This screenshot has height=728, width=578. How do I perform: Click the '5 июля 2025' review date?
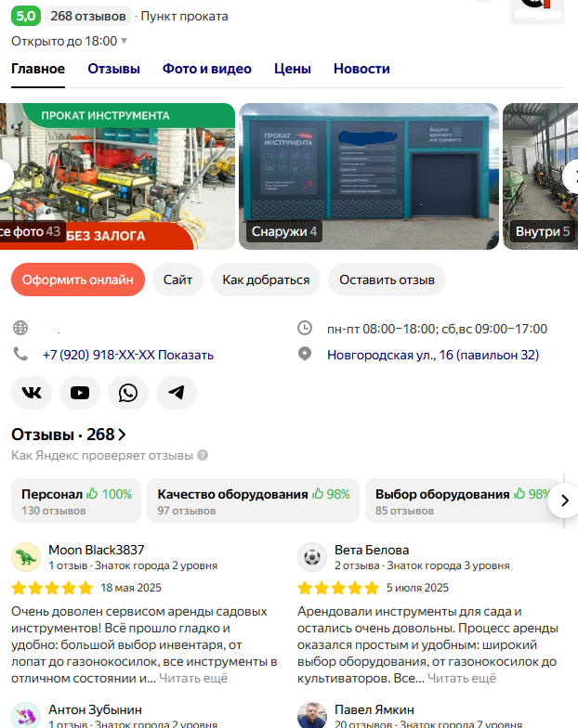(418, 588)
